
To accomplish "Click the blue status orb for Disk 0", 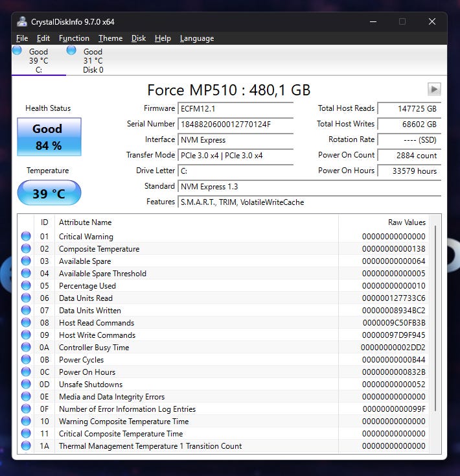I will [x=71, y=50].
